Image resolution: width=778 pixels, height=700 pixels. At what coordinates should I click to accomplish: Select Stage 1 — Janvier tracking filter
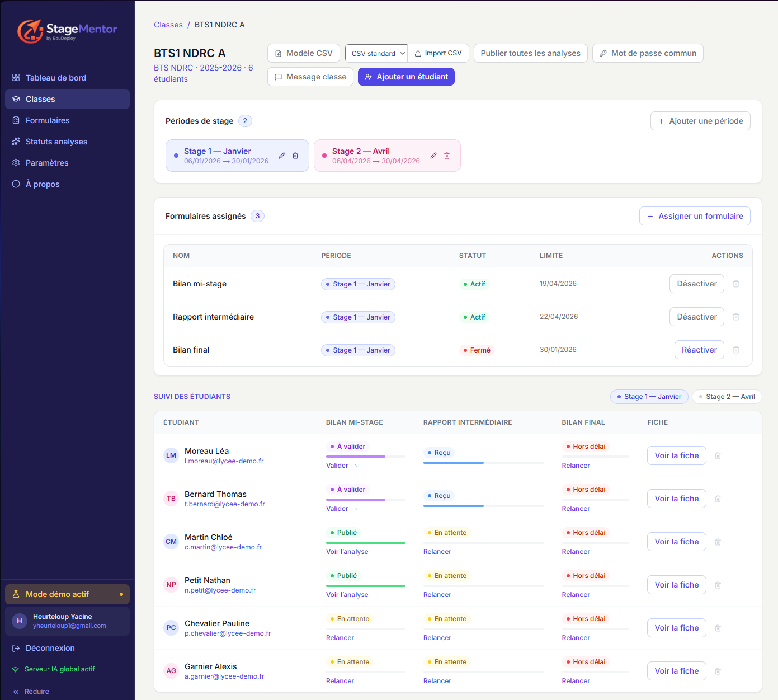pos(649,397)
